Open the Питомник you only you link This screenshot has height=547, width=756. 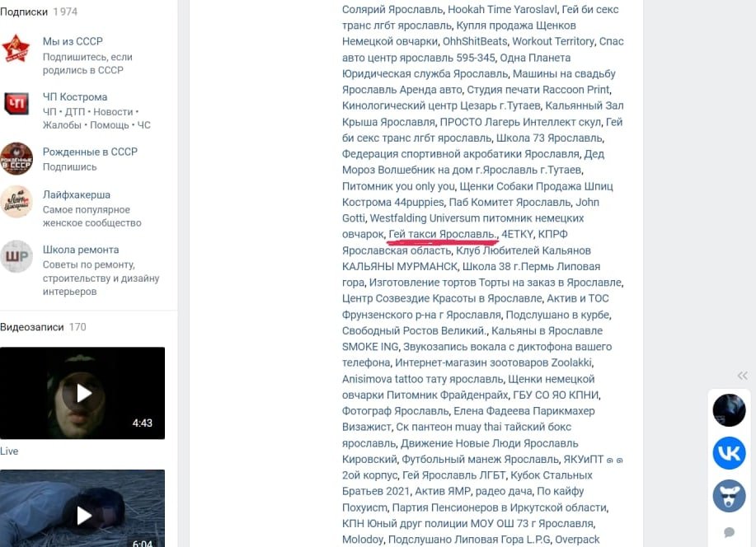[x=398, y=186]
